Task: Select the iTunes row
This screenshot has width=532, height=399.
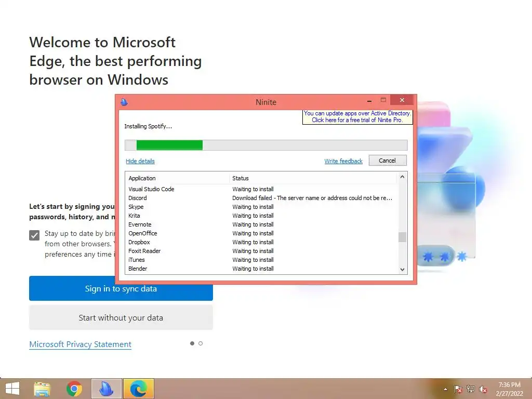Action: click(261, 260)
